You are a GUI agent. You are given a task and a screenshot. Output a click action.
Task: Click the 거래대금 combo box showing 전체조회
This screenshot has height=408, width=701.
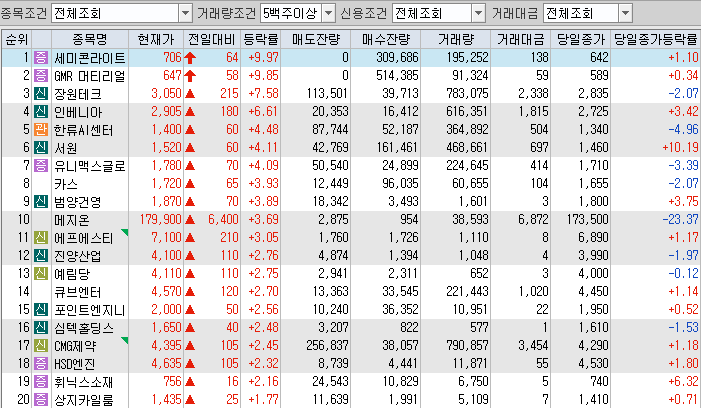[587, 13]
